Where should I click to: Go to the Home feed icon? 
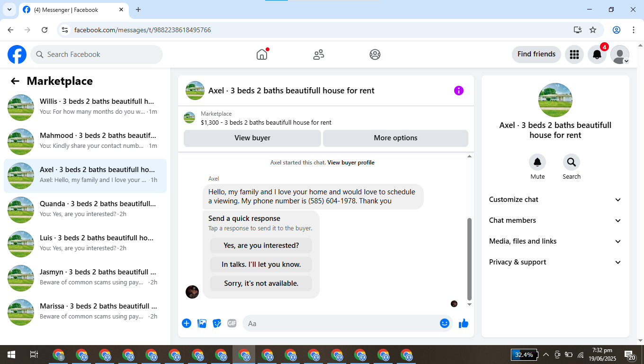point(262,55)
